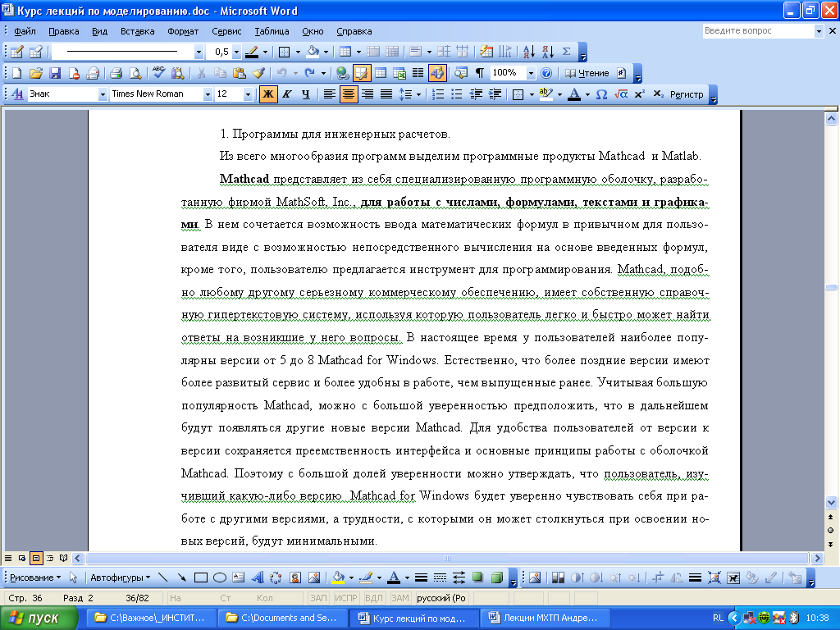Open the style dropdown showing Знак

click(x=103, y=94)
